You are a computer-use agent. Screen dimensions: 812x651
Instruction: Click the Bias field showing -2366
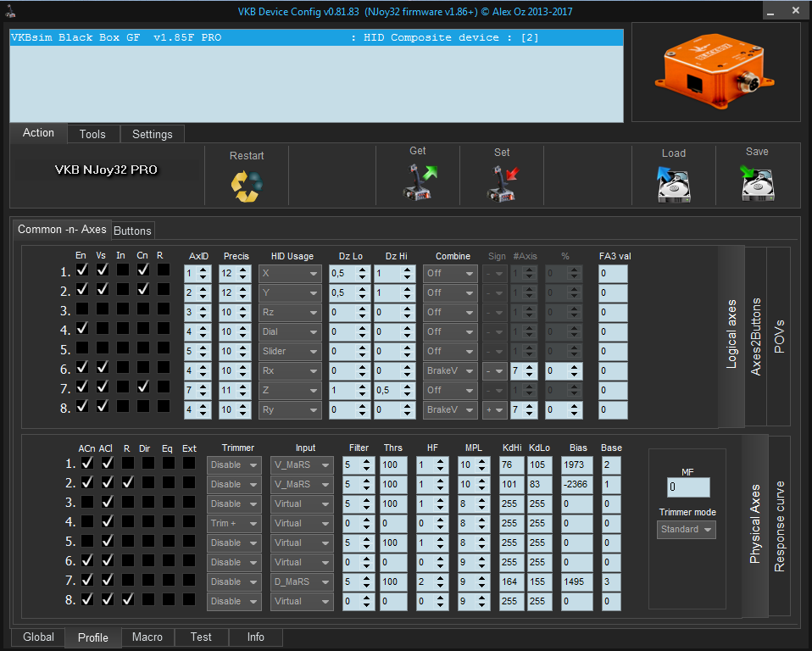click(x=577, y=485)
